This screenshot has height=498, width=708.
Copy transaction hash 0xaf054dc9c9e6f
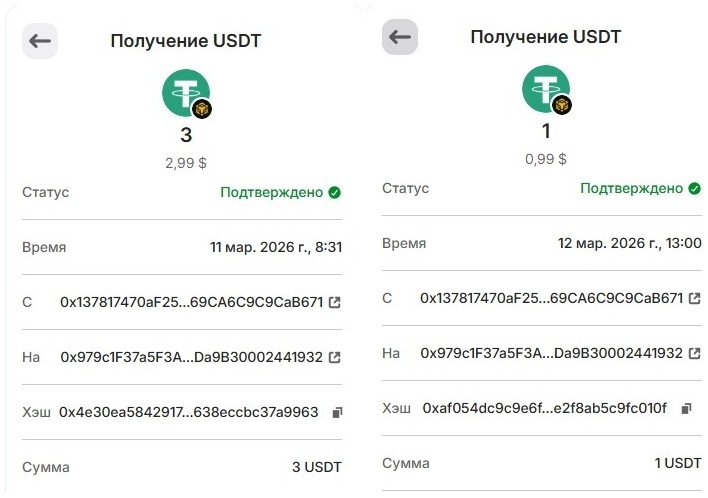click(x=686, y=408)
